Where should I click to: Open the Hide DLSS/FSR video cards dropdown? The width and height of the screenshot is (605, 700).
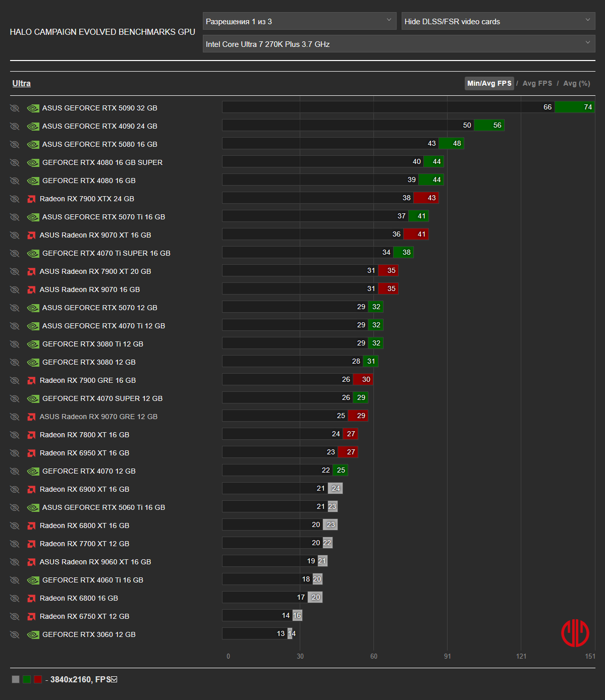498,21
